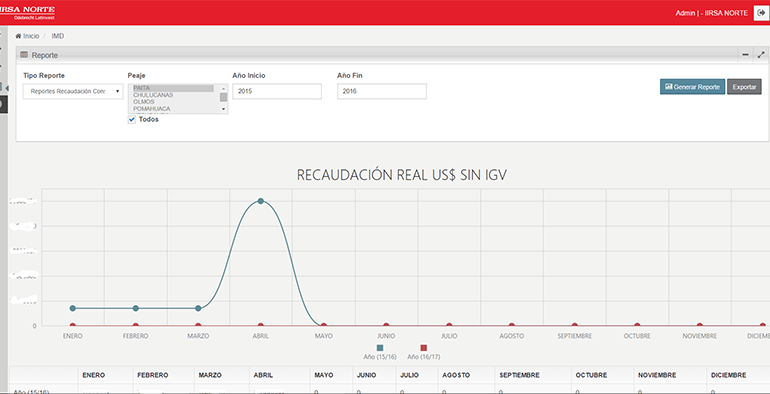
Task: Go to Inicio breadcrumb link
Action: 31,36
